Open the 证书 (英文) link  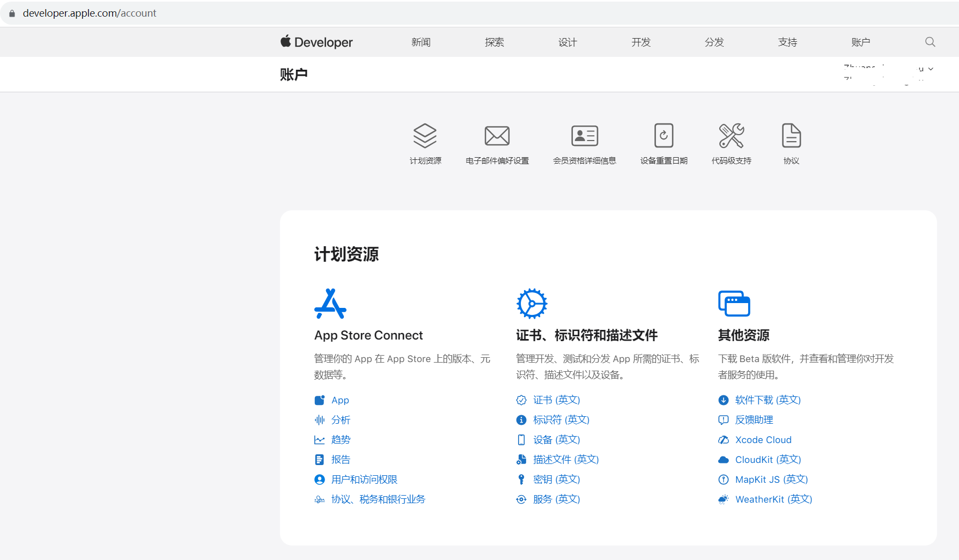click(557, 400)
